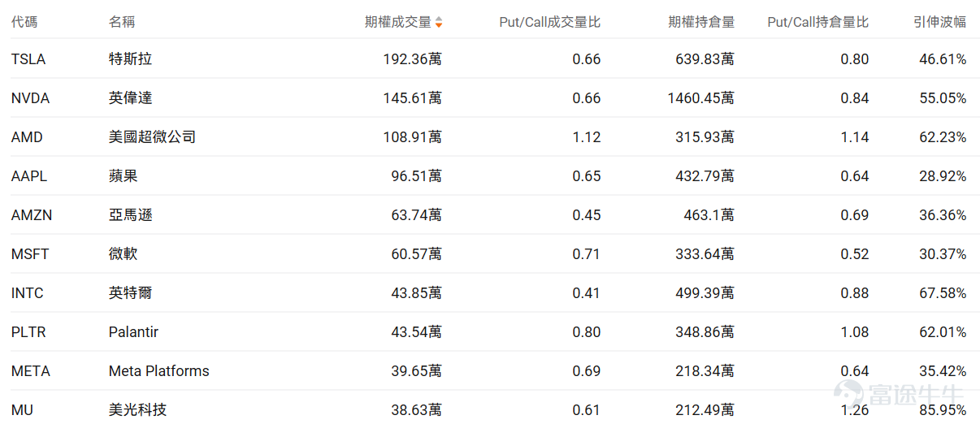Open the AAPL ticker code
The height and width of the screenshot is (424, 980).
point(29,176)
